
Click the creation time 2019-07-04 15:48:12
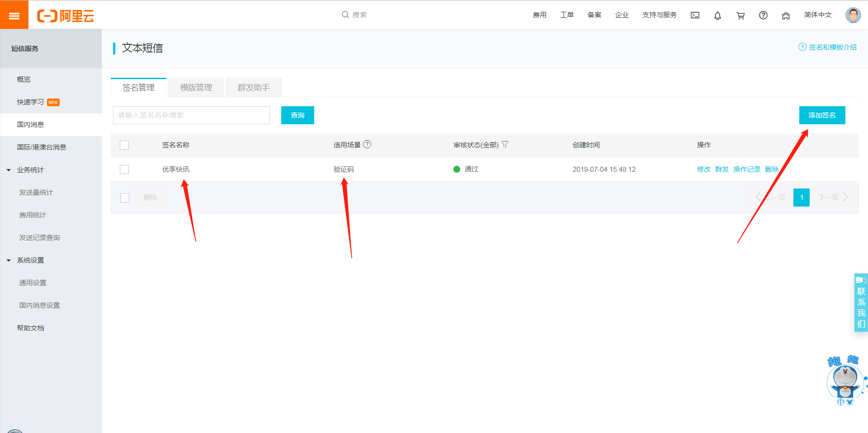(x=604, y=169)
